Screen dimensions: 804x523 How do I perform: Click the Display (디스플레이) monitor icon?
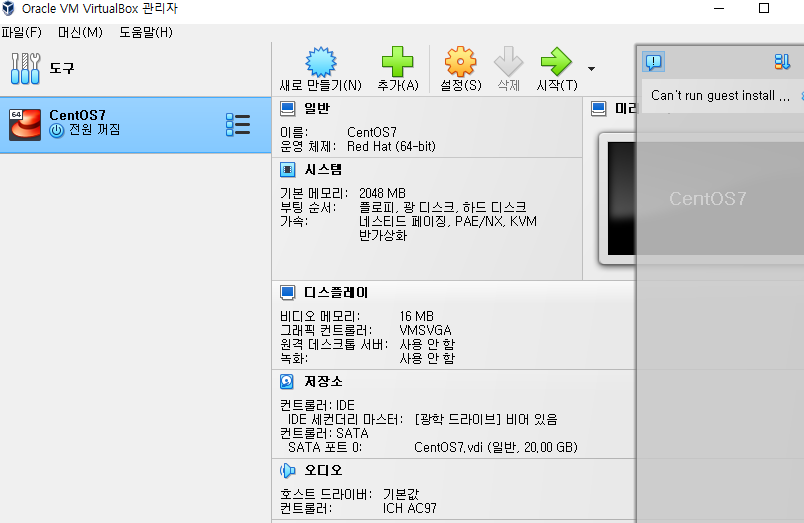pos(288,293)
